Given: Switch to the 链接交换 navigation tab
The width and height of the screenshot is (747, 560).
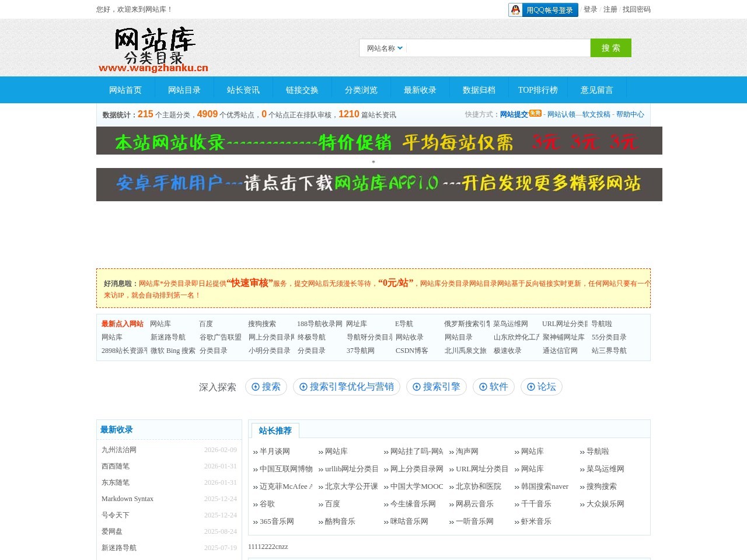Looking at the screenshot, I should point(302,90).
